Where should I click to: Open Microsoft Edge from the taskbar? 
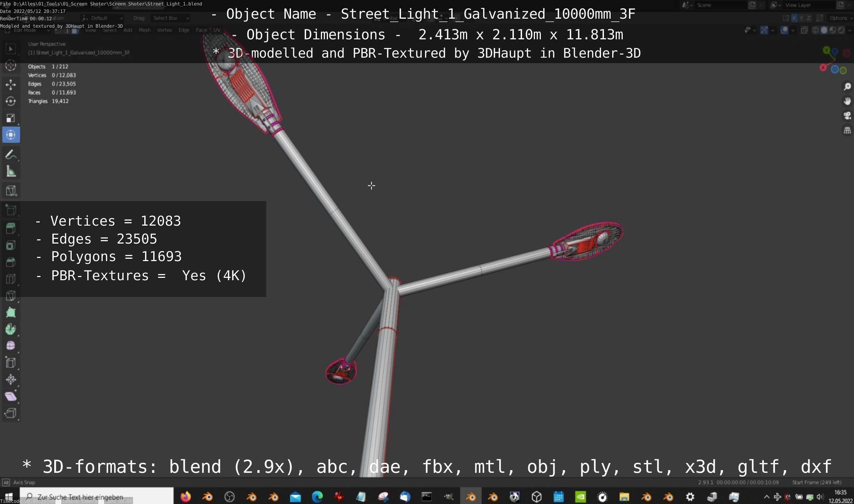pyautogui.click(x=317, y=497)
